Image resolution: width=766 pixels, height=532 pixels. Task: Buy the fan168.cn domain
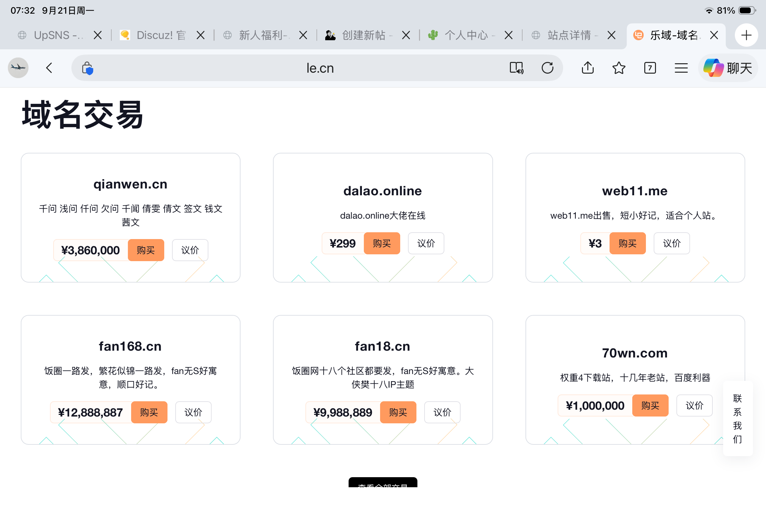(149, 412)
